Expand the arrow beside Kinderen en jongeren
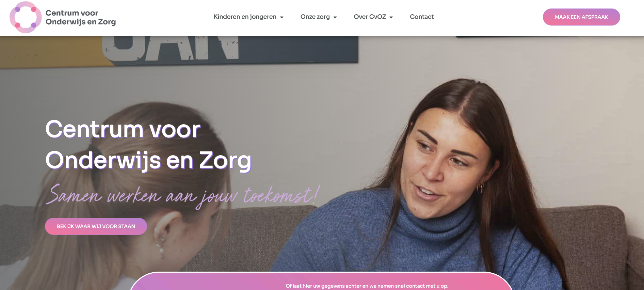 [282, 17]
